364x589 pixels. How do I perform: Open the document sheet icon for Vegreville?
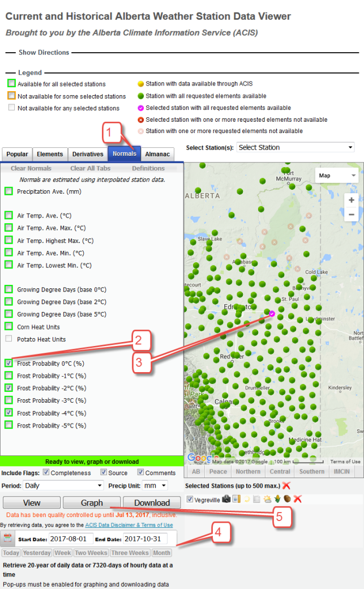pyautogui.click(x=257, y=499)
